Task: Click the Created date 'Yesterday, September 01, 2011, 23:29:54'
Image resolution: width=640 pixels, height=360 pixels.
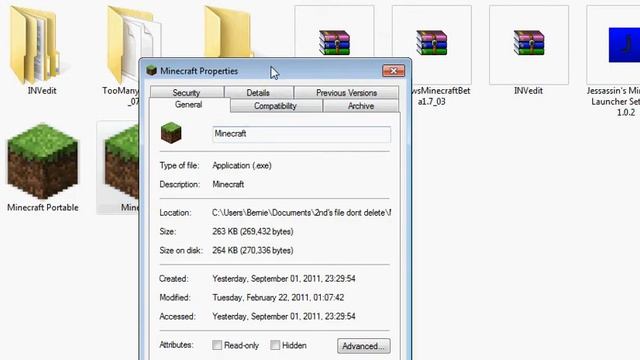Action: (284, 279)
